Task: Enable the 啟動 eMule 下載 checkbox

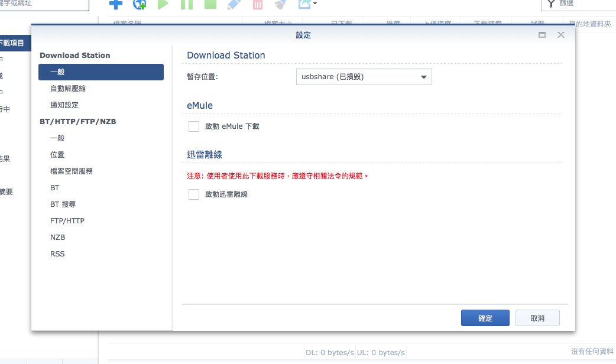Action: click(194, 126)
